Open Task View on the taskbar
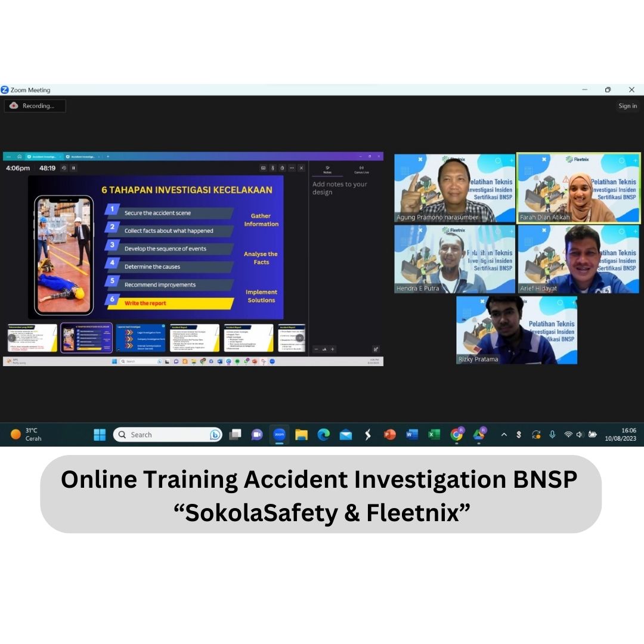Image resolution: width=644 pixels, height=644 pixels. (236, 435)
